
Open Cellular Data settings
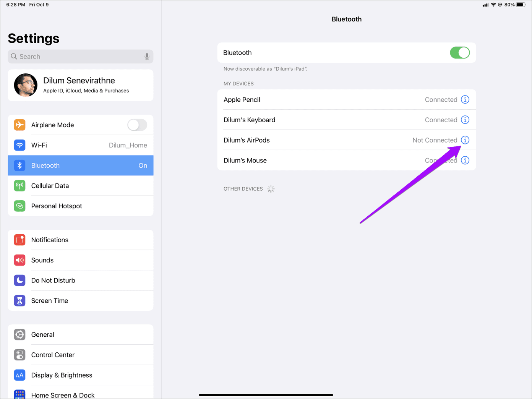point(81,186)
